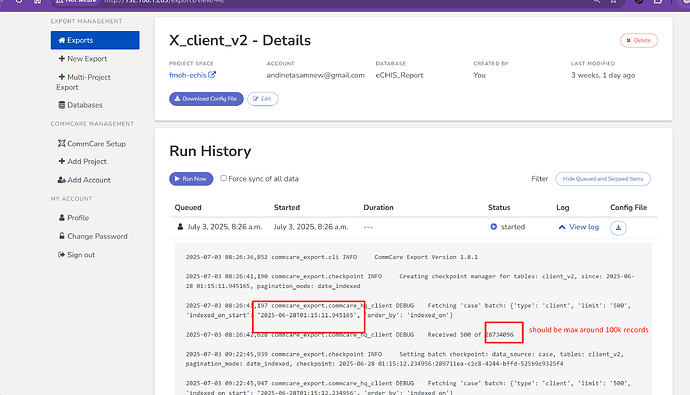Delete the X_client_v2 export
Viewport: 690px width, 395px height.
(x=639, y=40)
